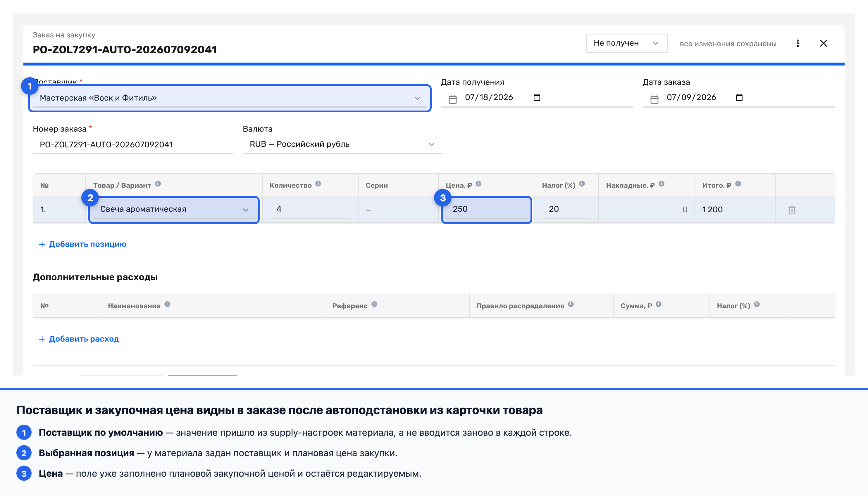The height and width of the screenshot is (496, 868).
Task: Show info for Накладные column
Action: coord(661,184)
